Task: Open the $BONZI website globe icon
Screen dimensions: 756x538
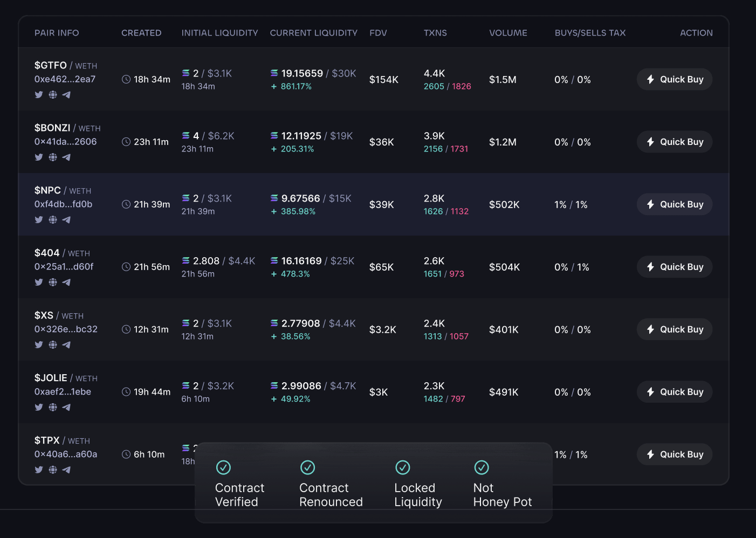Action: [x=53, y=157]
